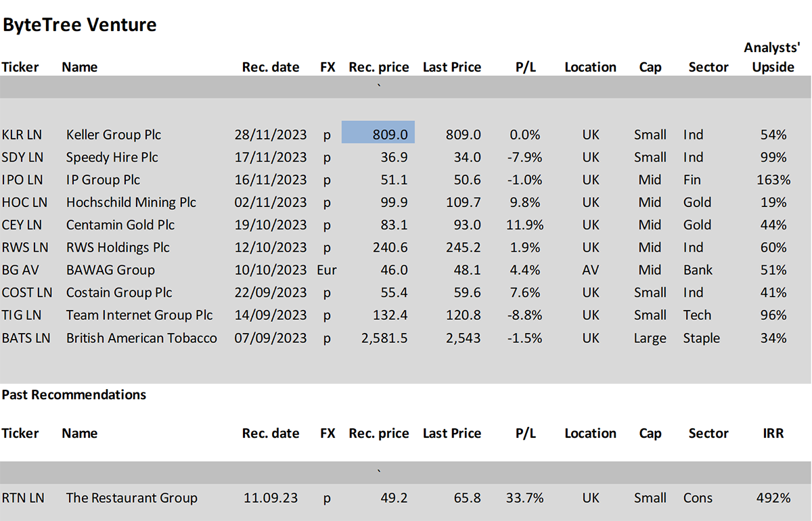Click Hochschild Mining Plc name

pyautogui.click(x=131, y=202)
